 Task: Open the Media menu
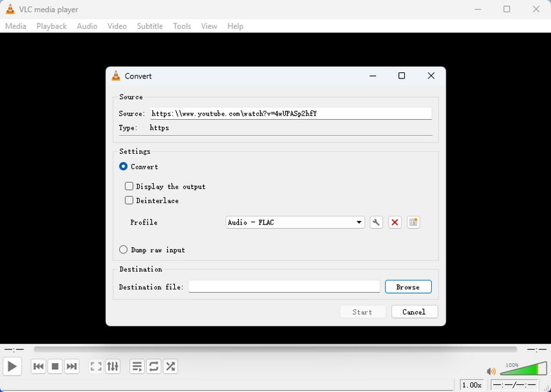click(x=16, y=26)
